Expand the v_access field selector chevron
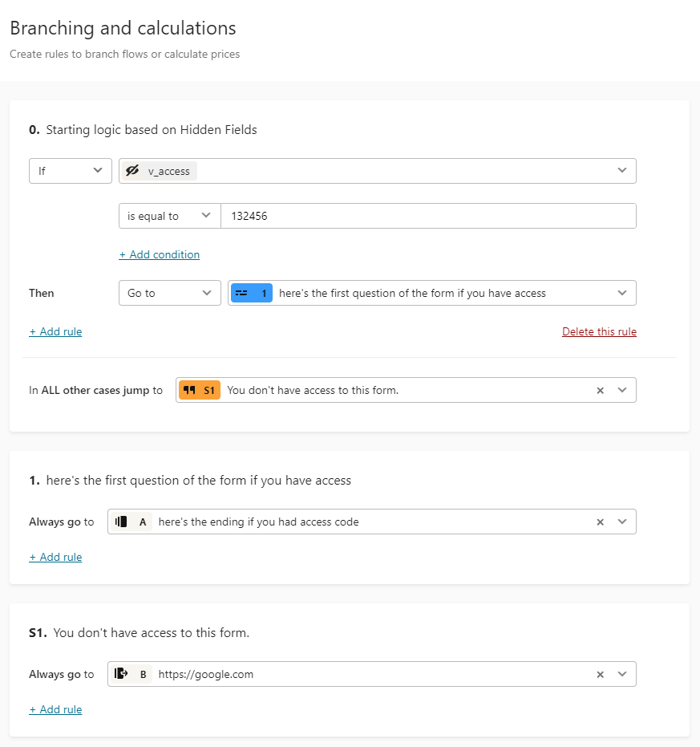700x747 pixels. 622,170
